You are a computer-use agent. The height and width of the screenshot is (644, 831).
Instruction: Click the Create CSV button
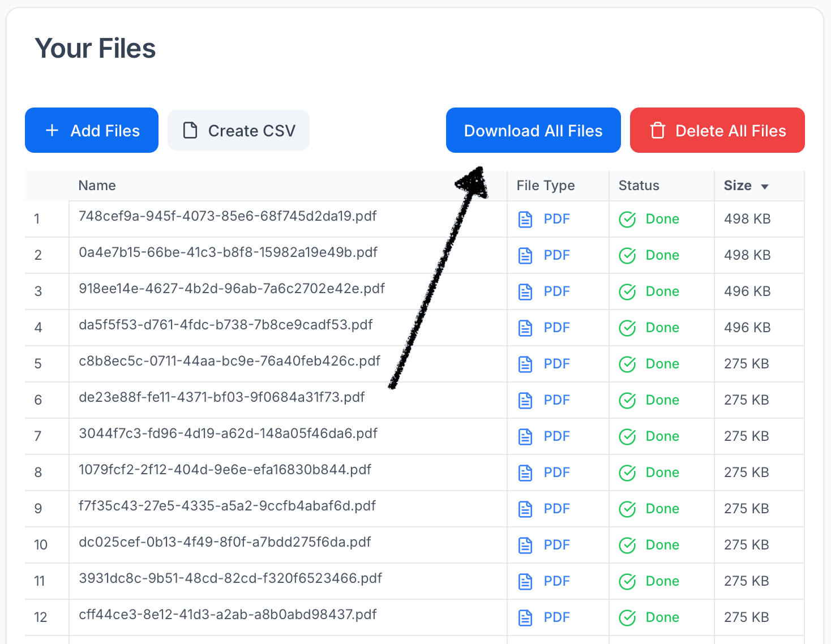point(238,130)
